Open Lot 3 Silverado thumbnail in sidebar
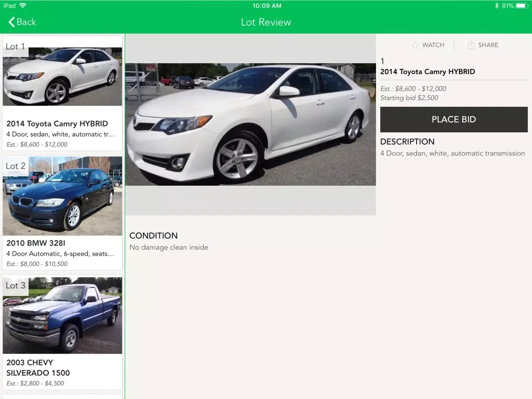This screenshot has width=532, height=399. click(x=62, y=315)
